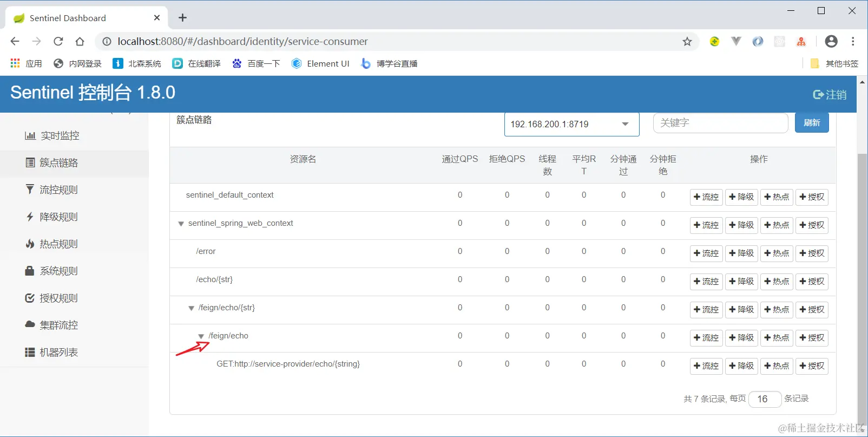This screenshot has width=868, height=437.
Task: Add 流控 rule for /echo/{str}
Action: [x=706, y=282]
